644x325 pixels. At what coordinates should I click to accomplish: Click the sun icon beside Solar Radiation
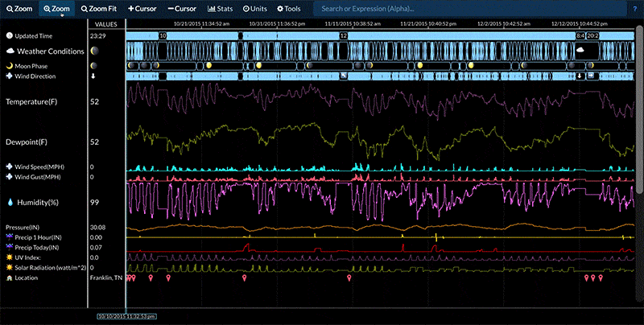(10, 268)
